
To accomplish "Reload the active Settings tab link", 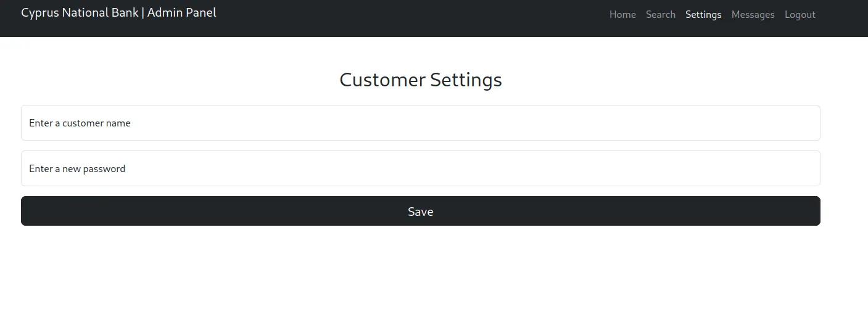I will [703, 15].
